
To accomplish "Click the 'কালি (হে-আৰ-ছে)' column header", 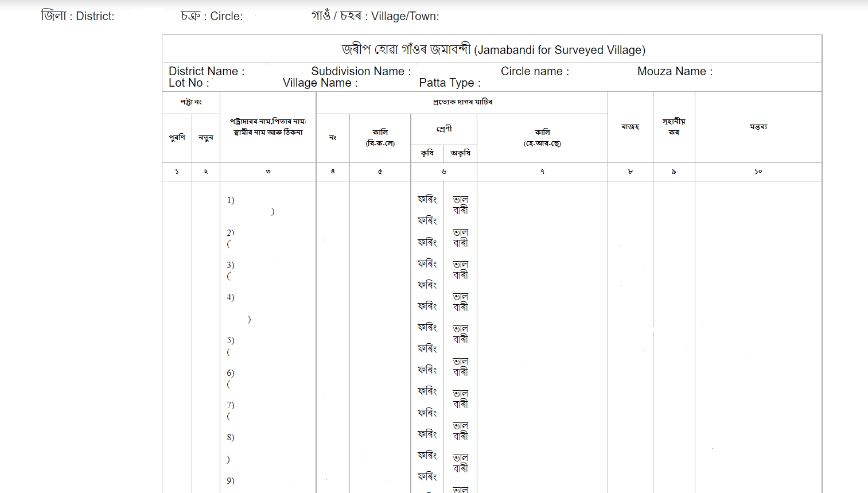I will coord(542,138).
